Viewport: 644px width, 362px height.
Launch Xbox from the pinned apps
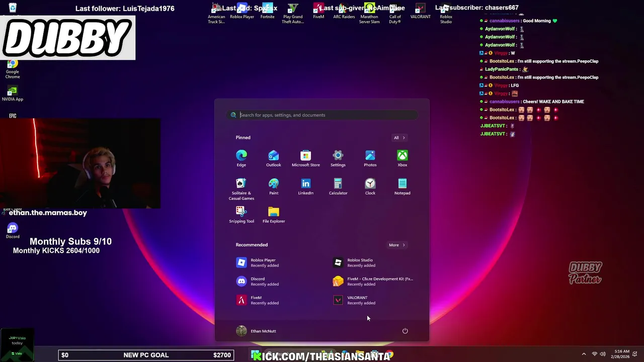pyautogui.click(x=403, y=158)
